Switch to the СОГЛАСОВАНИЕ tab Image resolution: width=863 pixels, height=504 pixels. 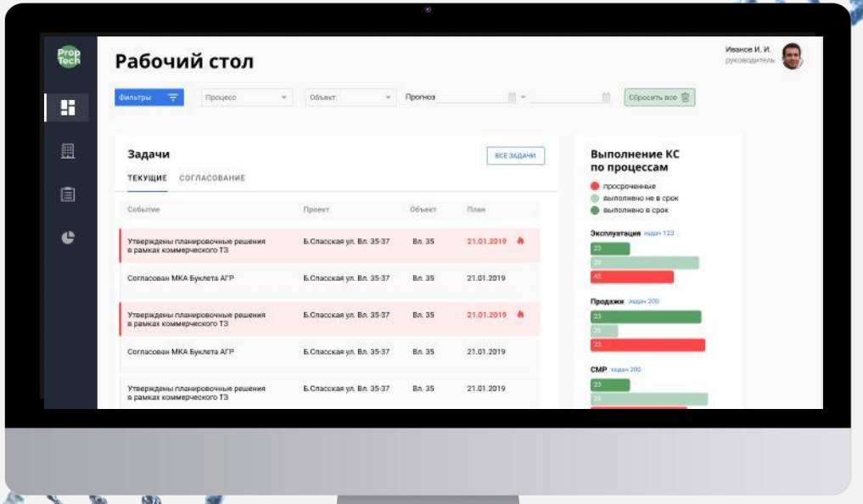(210, 179)
